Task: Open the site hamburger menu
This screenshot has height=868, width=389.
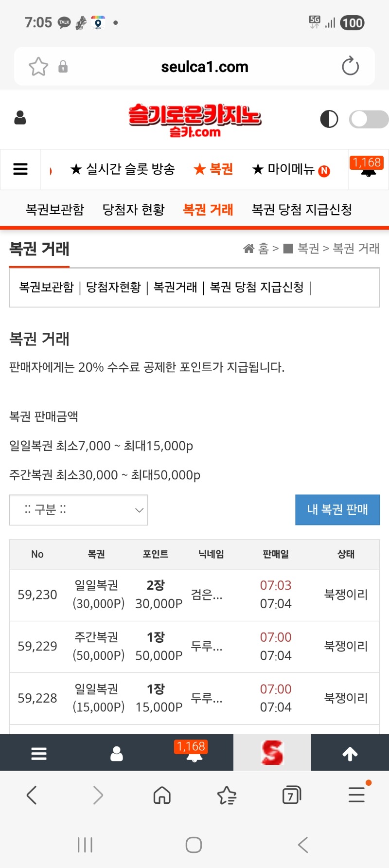Action: pyautogui.click(x=19, y=169)
